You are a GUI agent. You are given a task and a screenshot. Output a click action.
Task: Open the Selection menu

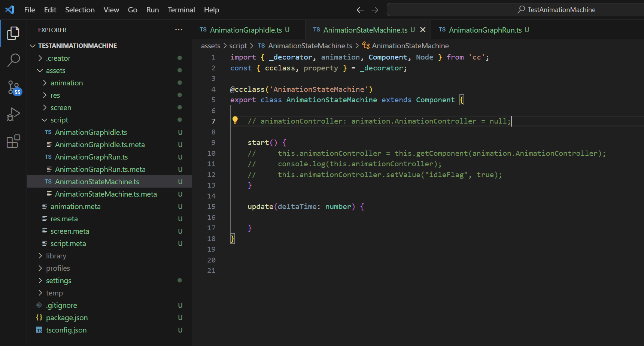click(80, 10)
